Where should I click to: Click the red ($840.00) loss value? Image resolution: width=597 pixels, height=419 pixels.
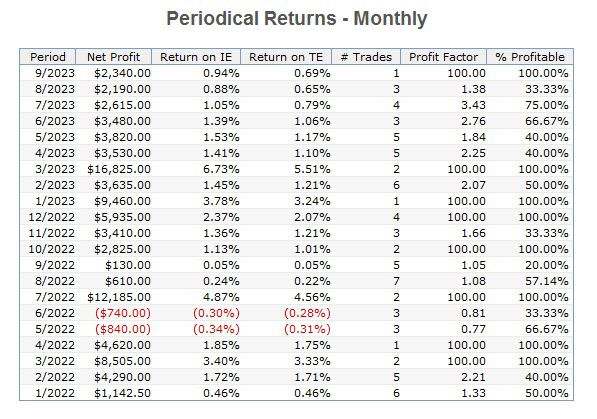click(x=123, y=329)
